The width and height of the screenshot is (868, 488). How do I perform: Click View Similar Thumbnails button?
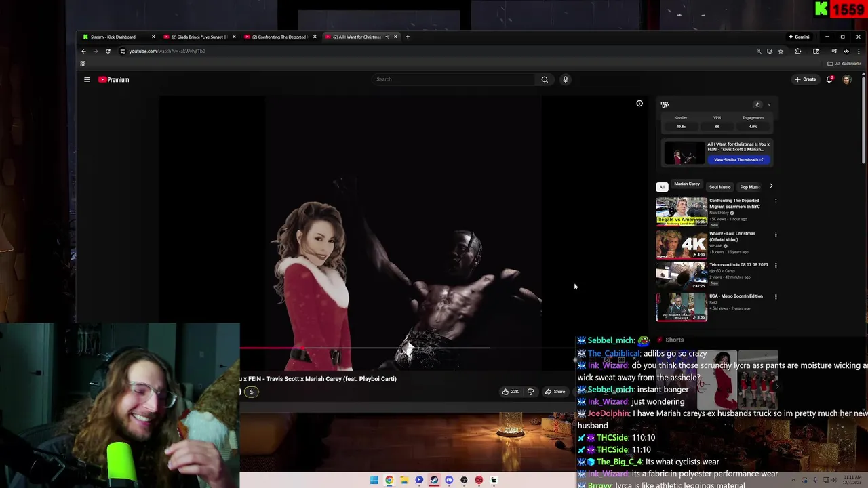[738, 160]
